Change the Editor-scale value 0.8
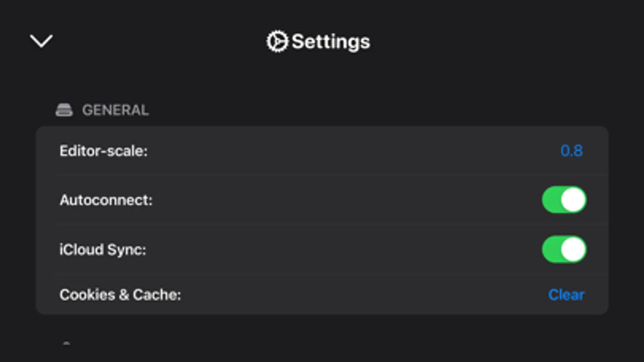This screenshot has width=644, height=362. coord(572,151)
